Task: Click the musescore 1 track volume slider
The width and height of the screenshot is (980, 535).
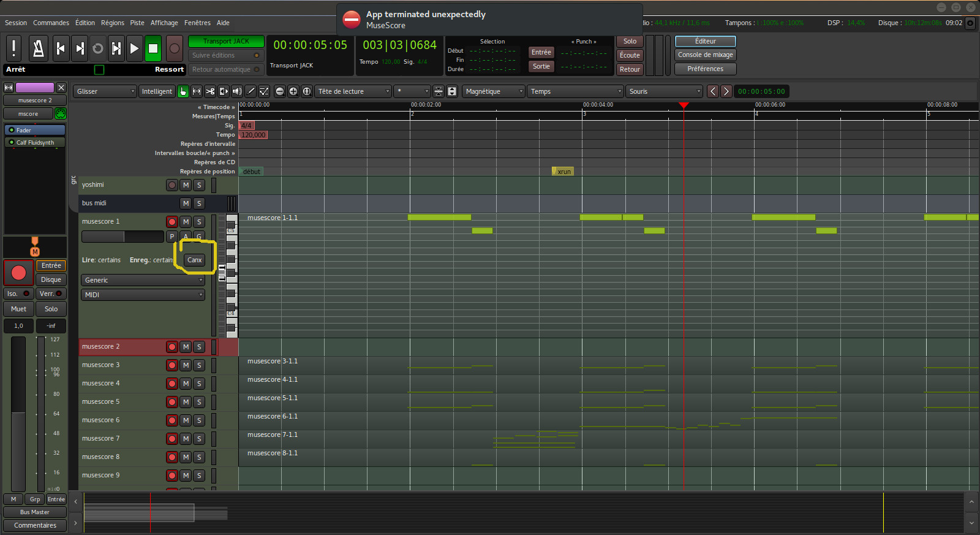Action: coord(123,237)
